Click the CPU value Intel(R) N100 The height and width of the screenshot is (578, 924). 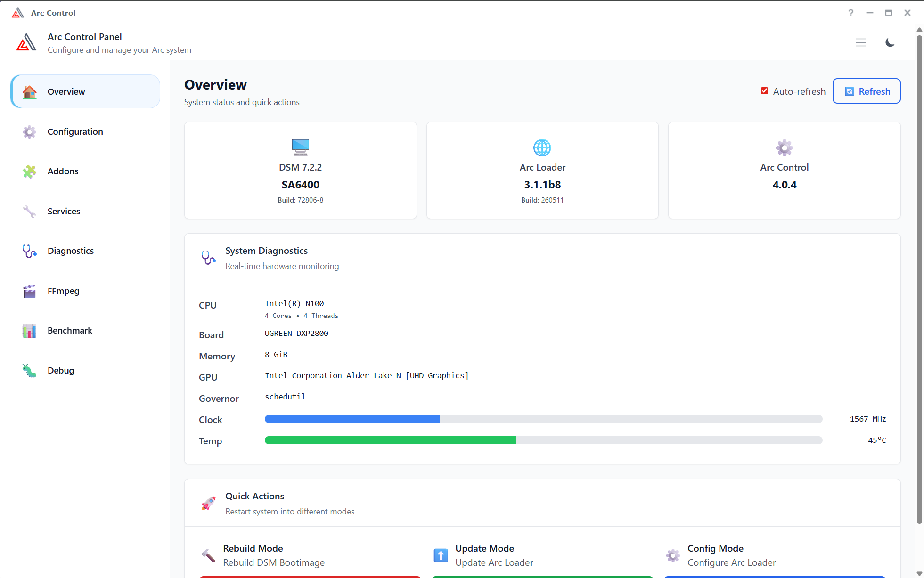(294, 304)
